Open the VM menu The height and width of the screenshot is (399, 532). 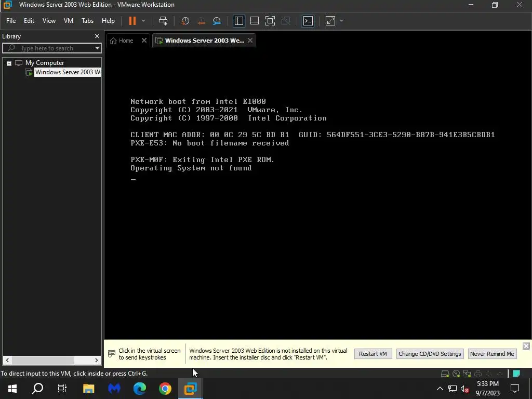pos(69,21)
